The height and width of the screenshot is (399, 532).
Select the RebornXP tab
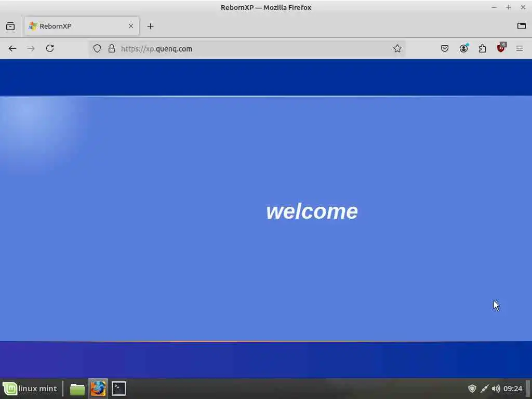pyautogui.click(x=82, y=26)
